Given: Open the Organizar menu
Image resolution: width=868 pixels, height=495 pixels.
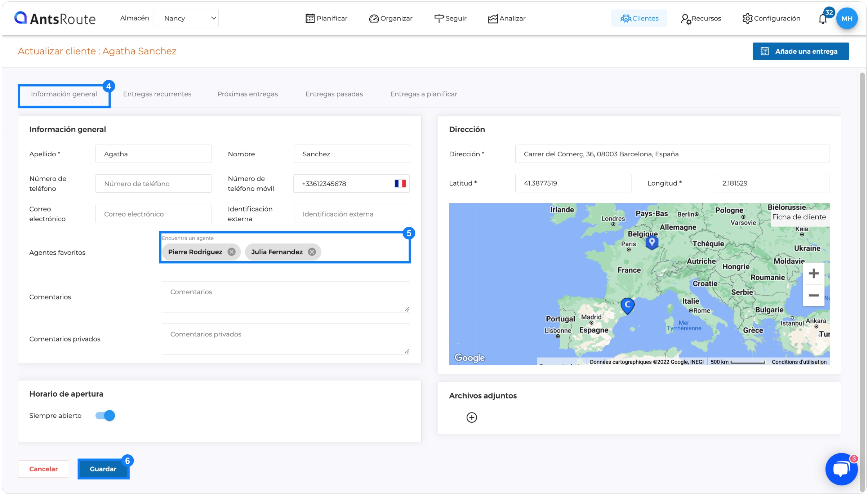Looking at the screenshot, I should coord(391,18).
